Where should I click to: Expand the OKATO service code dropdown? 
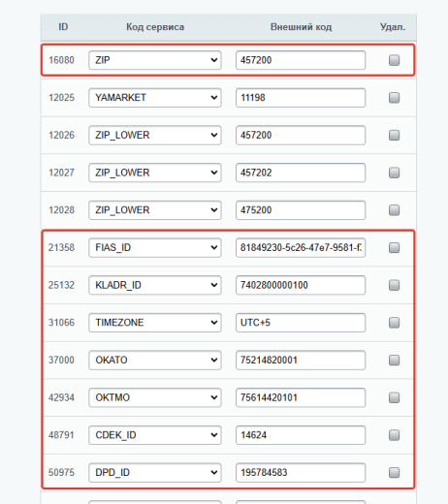point(155,360)
